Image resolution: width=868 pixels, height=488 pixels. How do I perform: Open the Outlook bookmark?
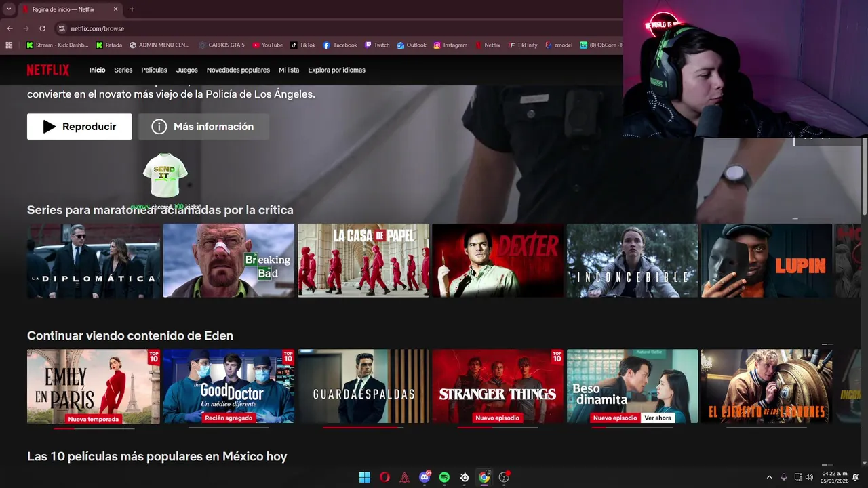pyautogui.click(x=412, y=45)
